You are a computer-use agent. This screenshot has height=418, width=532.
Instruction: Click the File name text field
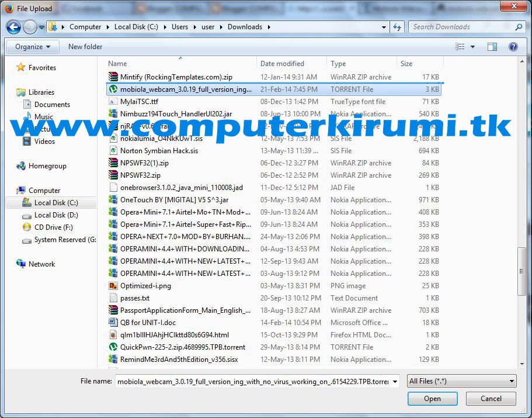pos(253,381)
